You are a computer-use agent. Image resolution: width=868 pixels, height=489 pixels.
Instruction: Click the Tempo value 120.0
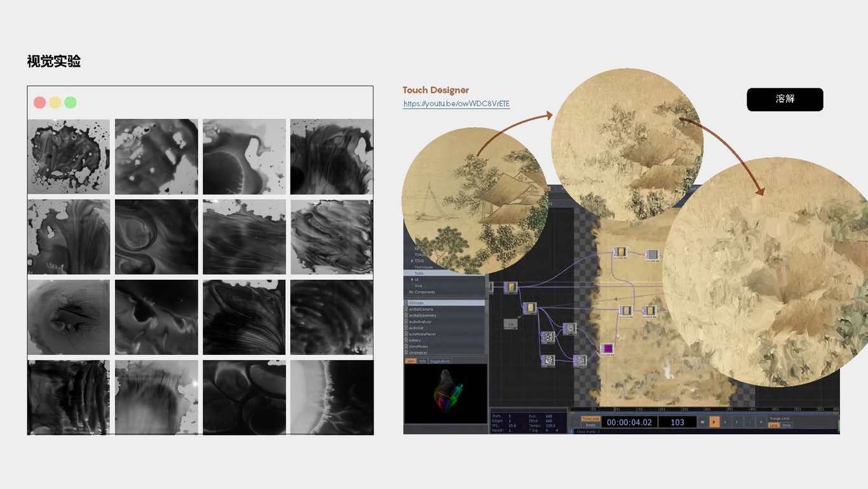pos(550,425)
